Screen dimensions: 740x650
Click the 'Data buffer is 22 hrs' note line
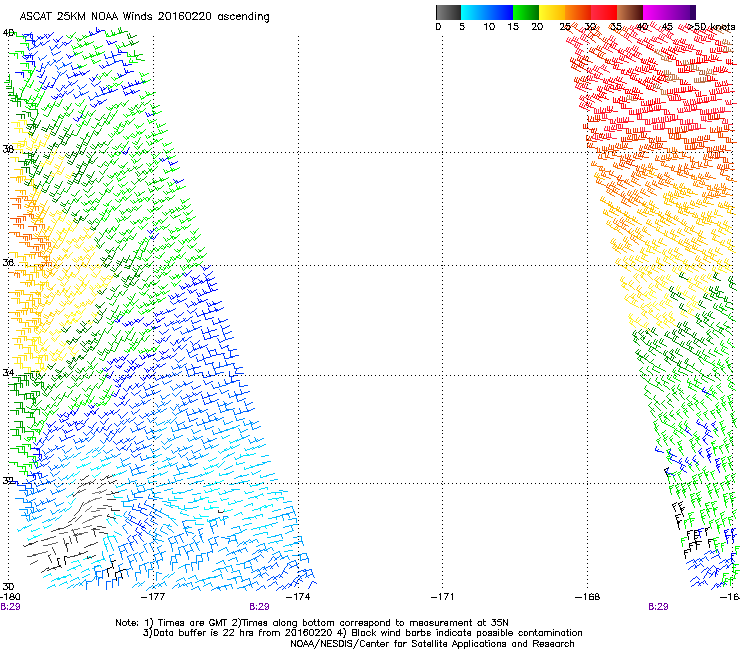(362, 633)
